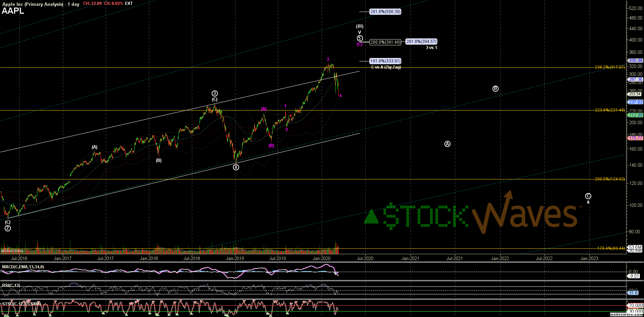
Task: Click the 238.2%(317.07) level label
Action: click(610, 67)
